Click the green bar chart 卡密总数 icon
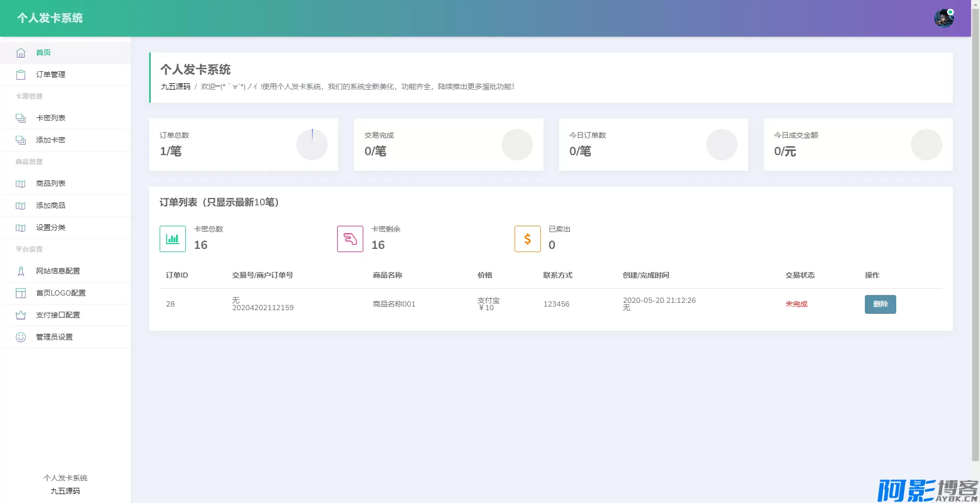The height and width of the screenshot is (503, 980). click(172, 239)
